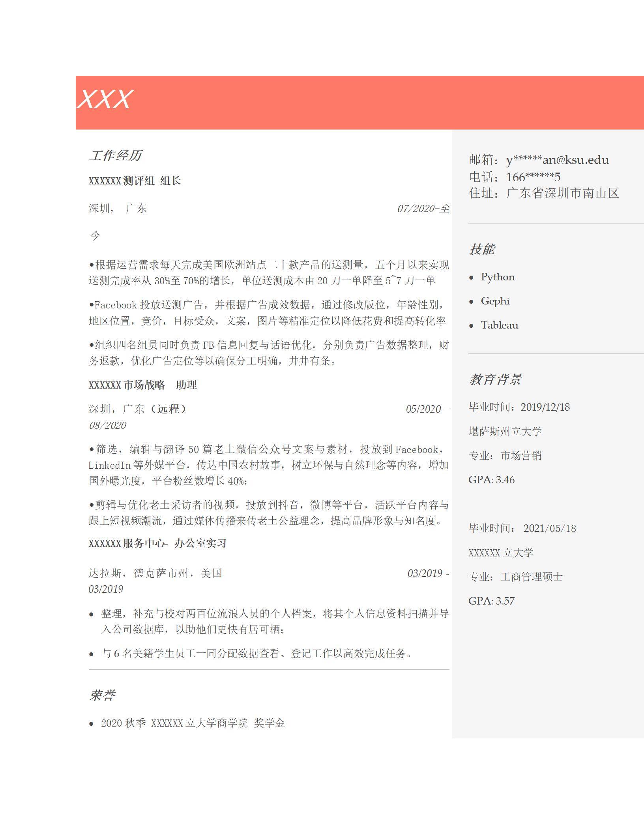The height and width of the screenshot is (834, 644).
Task: Click the coral header banner
Action: (x=355, y=102)
